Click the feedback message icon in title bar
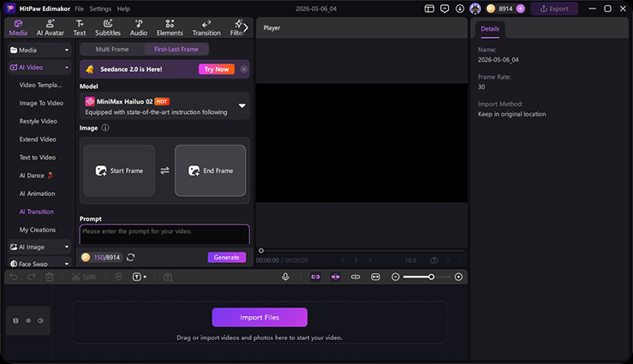The image size is (633, 364). (x=445, y=9)
